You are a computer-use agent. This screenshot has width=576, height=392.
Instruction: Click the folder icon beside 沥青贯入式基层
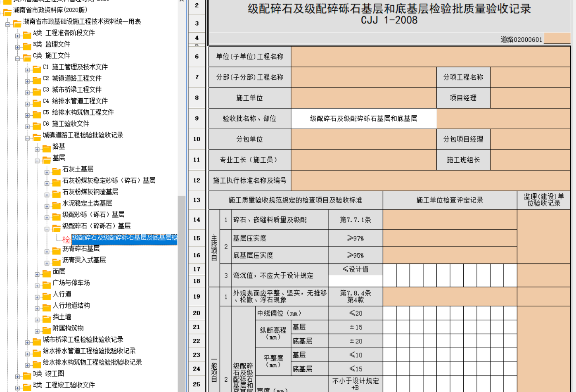coord(57,262)
